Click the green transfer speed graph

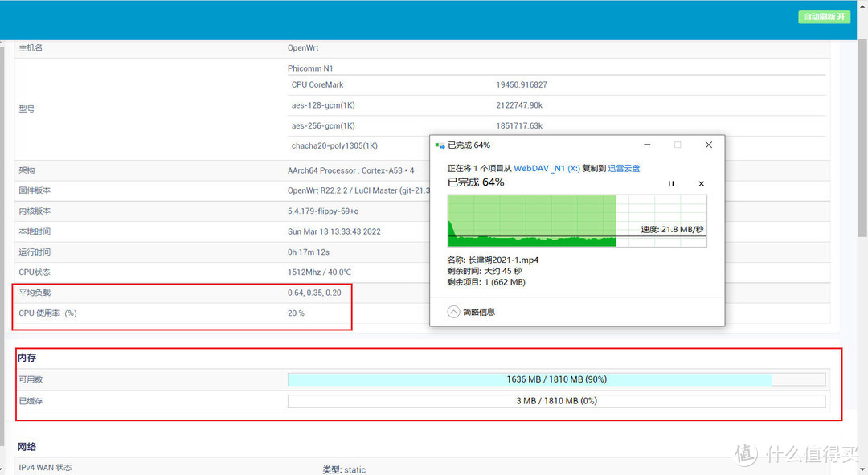(x=532, y=221)
